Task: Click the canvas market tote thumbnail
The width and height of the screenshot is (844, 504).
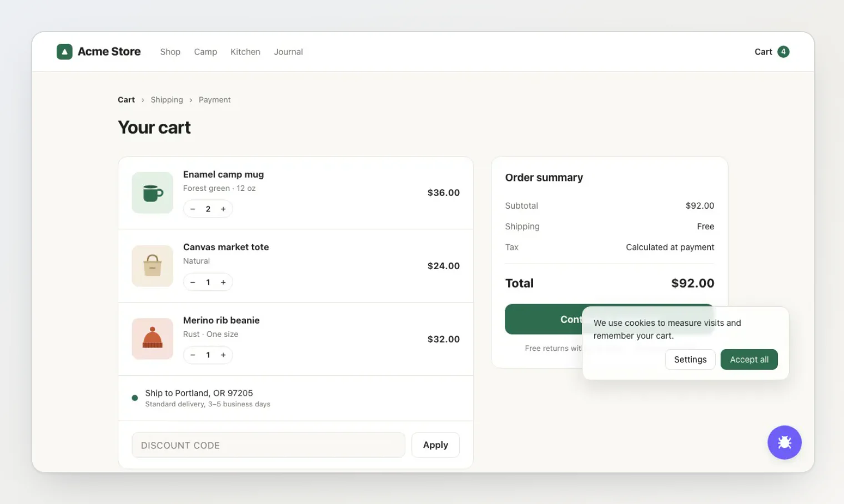Action: (153, 266)
